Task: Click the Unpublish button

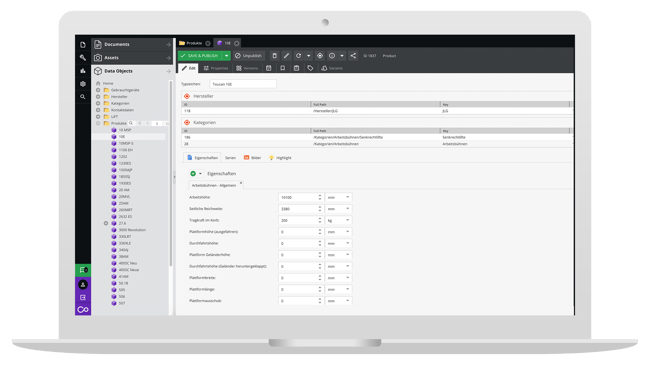Action: point(248,56)
